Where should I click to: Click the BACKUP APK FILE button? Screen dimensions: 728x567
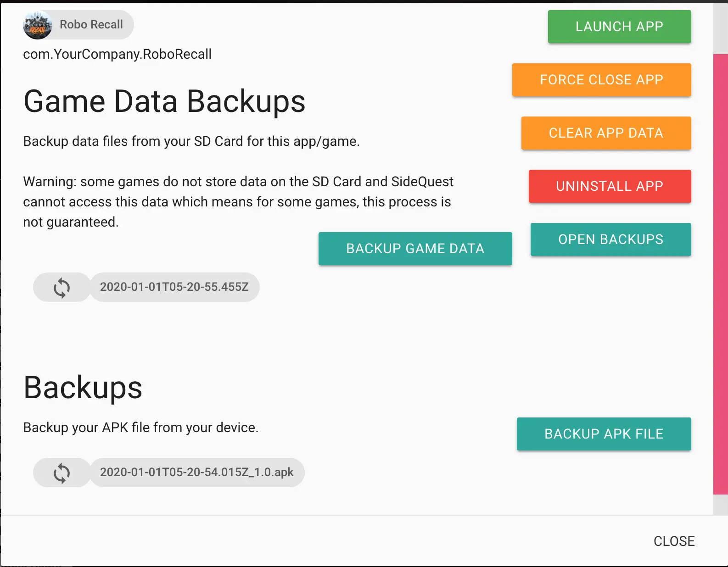point(604,434)
